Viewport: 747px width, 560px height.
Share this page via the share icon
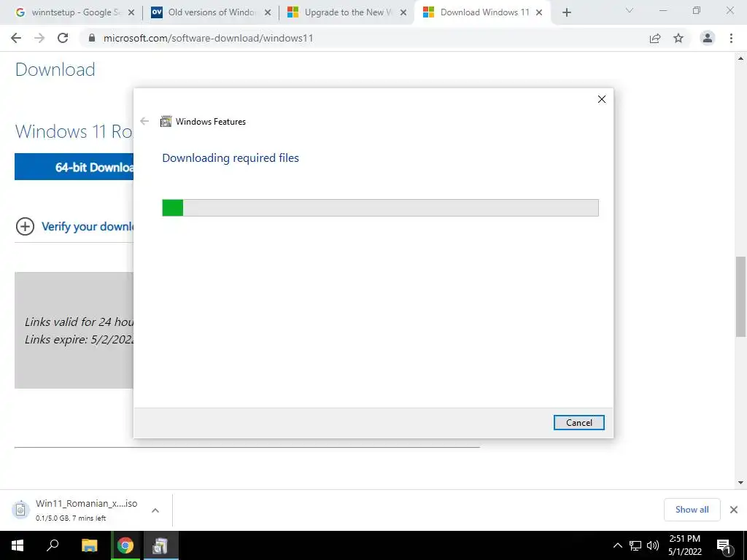(655, 38)
